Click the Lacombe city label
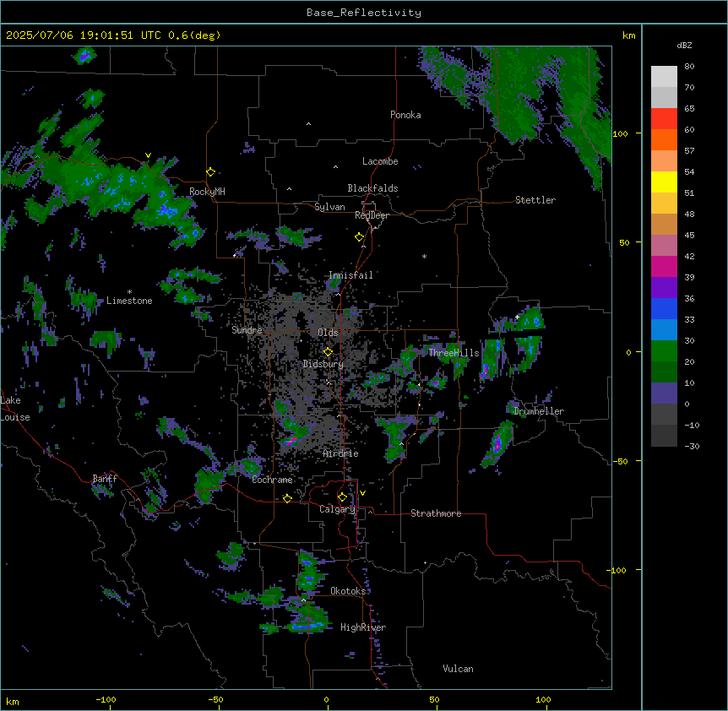Image resolution: width=728 pixels, height=711 pixels. click(380, 161)
